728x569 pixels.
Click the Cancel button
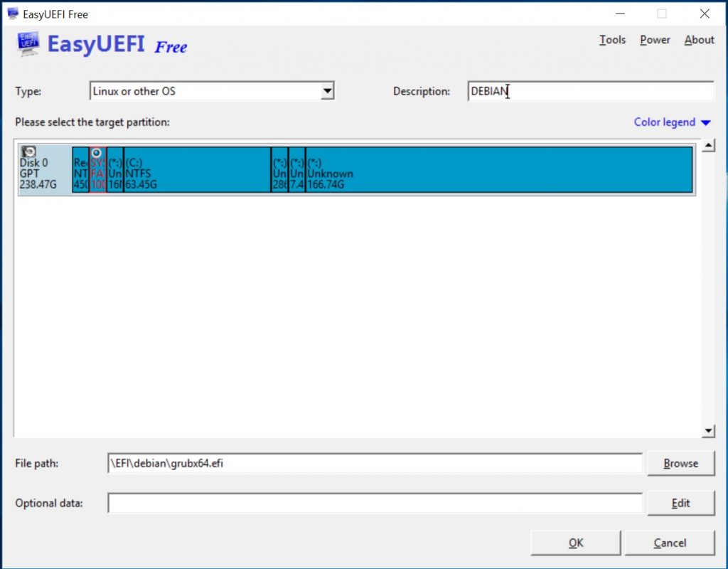click(x=670, y=543)
